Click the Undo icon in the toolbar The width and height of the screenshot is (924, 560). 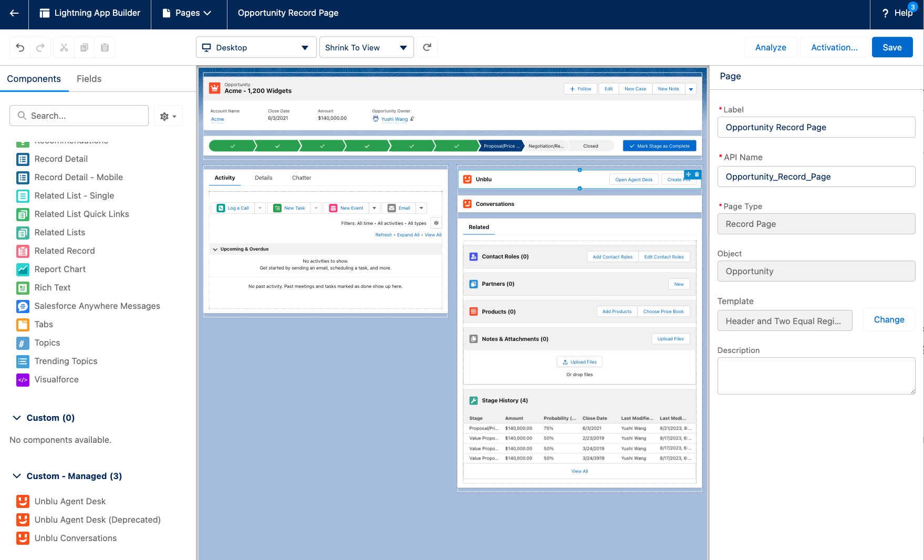click(x=19, y=47)
